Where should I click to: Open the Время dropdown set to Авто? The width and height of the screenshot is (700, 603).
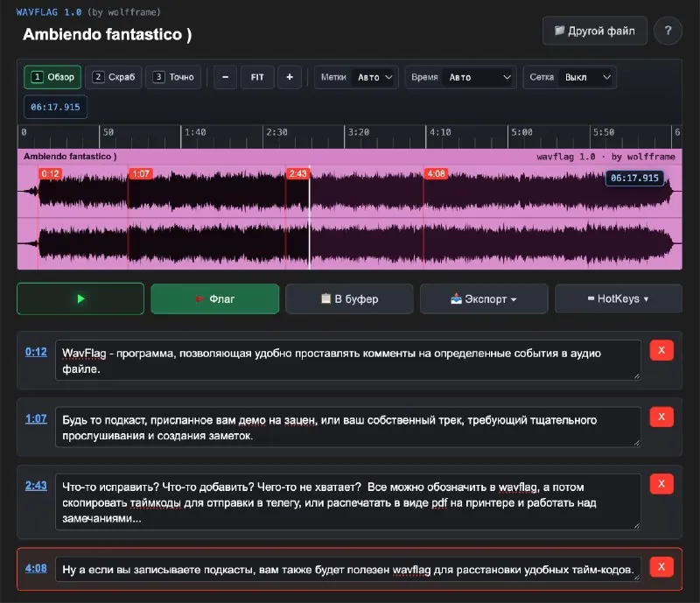[479, 77]
